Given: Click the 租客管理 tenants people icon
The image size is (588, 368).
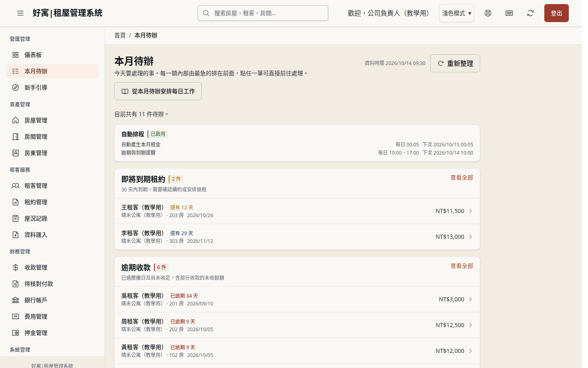Looking at the screenshot, I should [x=16, y=186].
